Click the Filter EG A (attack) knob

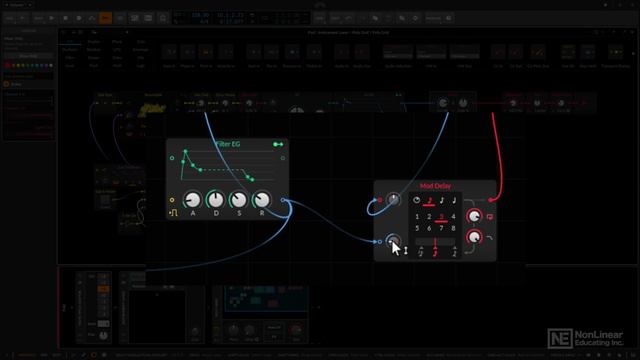point(192,200)
